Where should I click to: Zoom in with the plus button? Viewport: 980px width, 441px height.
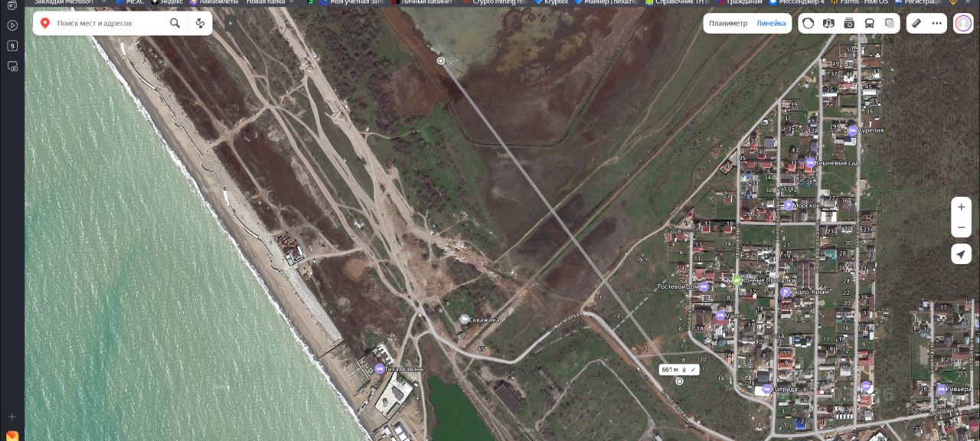[962, 207]
